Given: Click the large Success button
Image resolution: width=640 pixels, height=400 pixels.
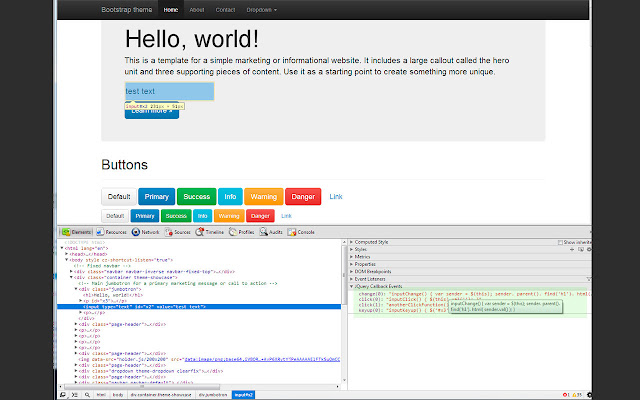Looking at the screenshot, I should [x=196, y=196].
